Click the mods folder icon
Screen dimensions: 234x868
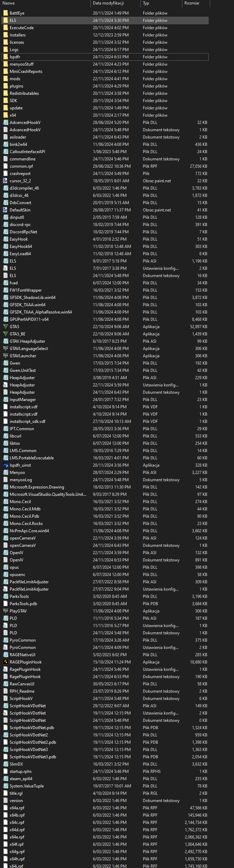[5, 79]
